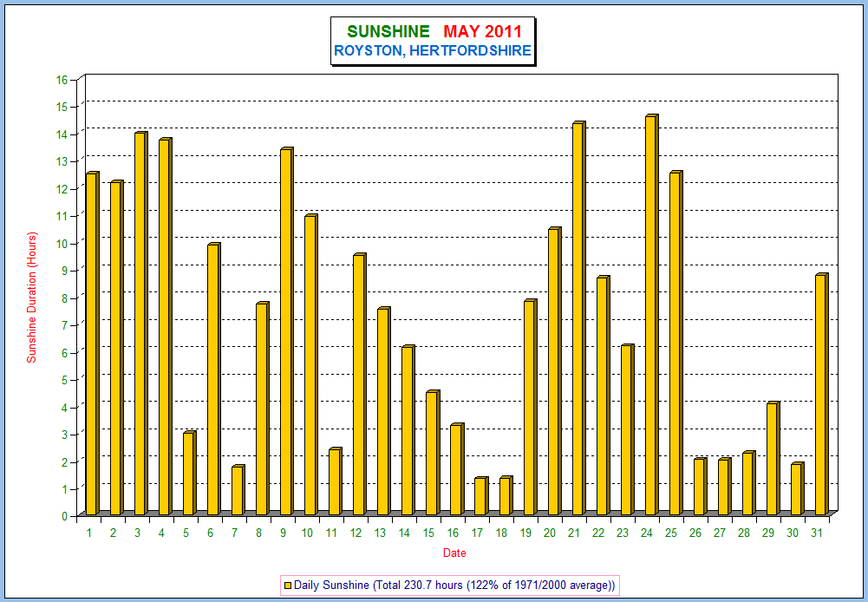
Task: Click x-axis date label 13
Action: pos(381,533)
